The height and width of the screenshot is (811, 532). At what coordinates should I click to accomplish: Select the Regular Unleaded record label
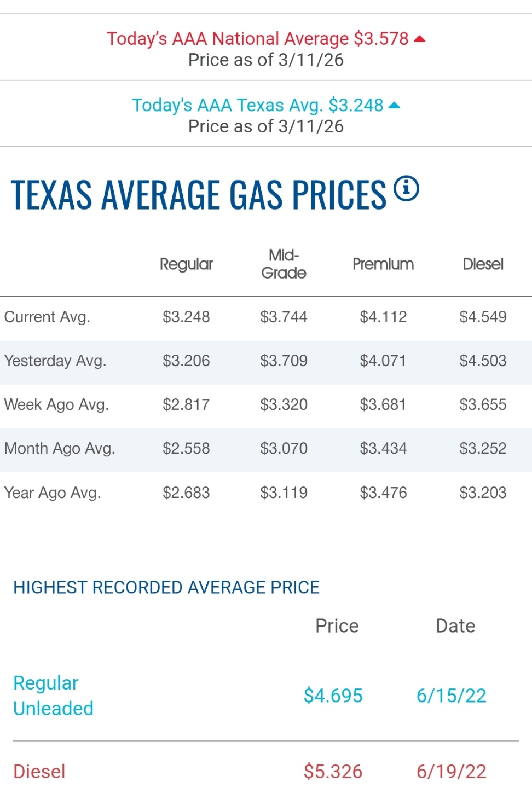tap(53, 696)
